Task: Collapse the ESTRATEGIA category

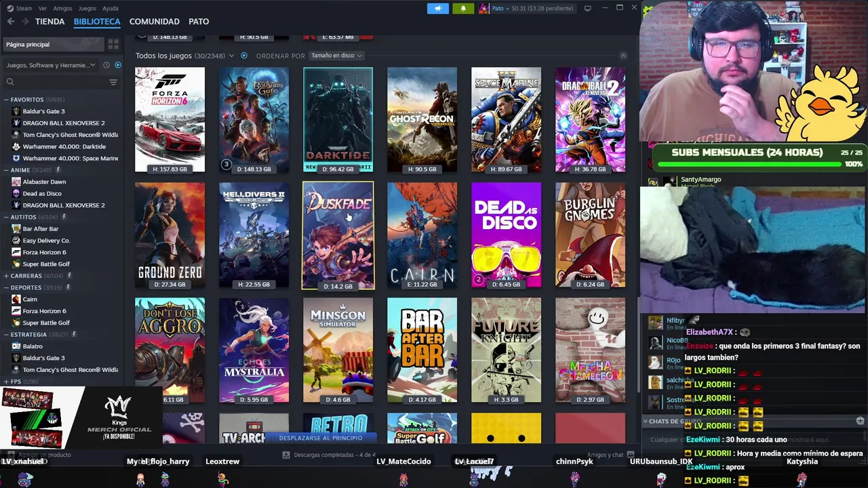Action: point(6,335)
